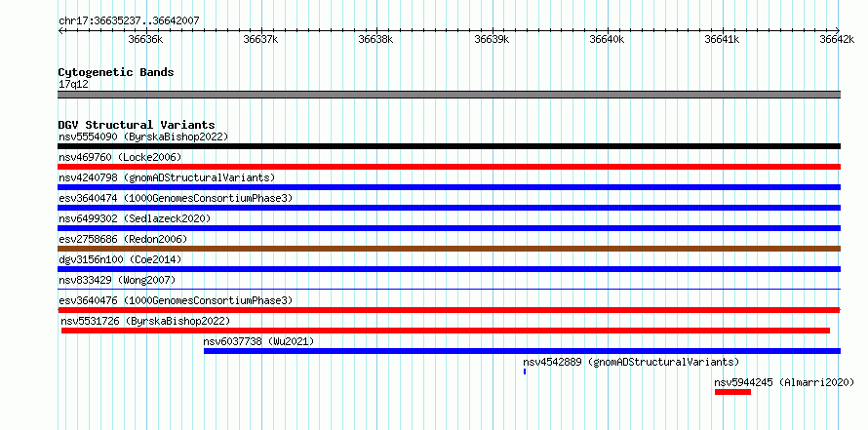Click the red esv3640476 variant bar

449,310
